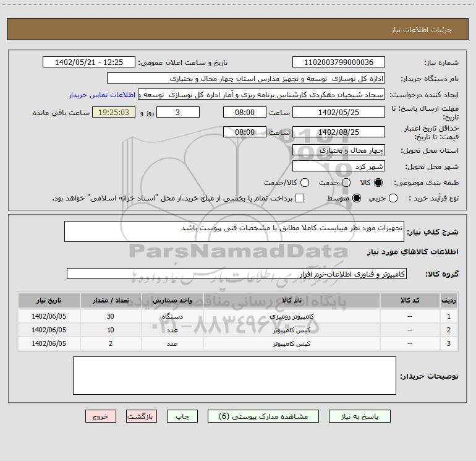
Task: Click the response deadline time 08:00 field
Action: click(245, 112)
